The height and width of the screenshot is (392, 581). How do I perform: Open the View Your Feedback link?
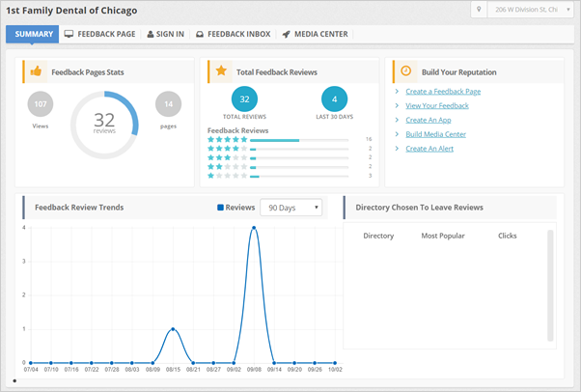[437, 105]
